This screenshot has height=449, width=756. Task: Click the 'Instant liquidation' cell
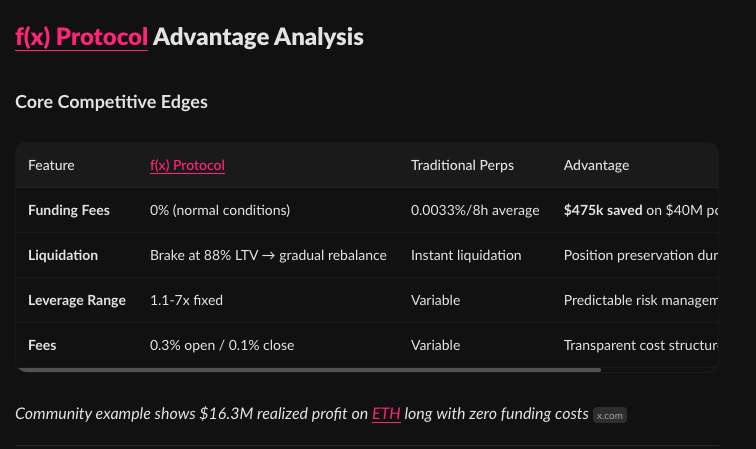[x=466, y=255]
